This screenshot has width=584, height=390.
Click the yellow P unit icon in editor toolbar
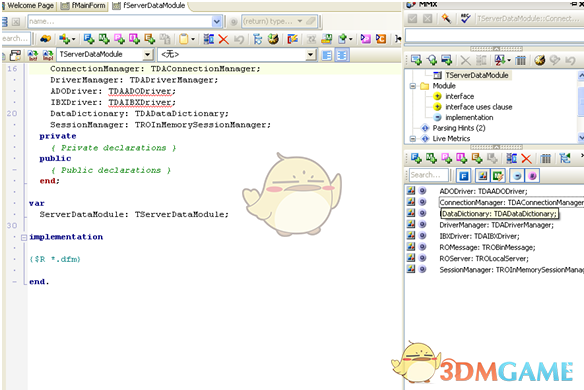366,38
